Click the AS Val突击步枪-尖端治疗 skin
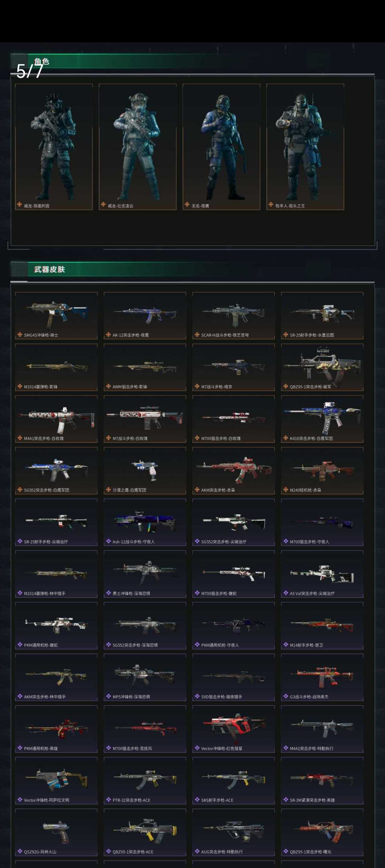 pyautogui.click(x=322, y=574)
